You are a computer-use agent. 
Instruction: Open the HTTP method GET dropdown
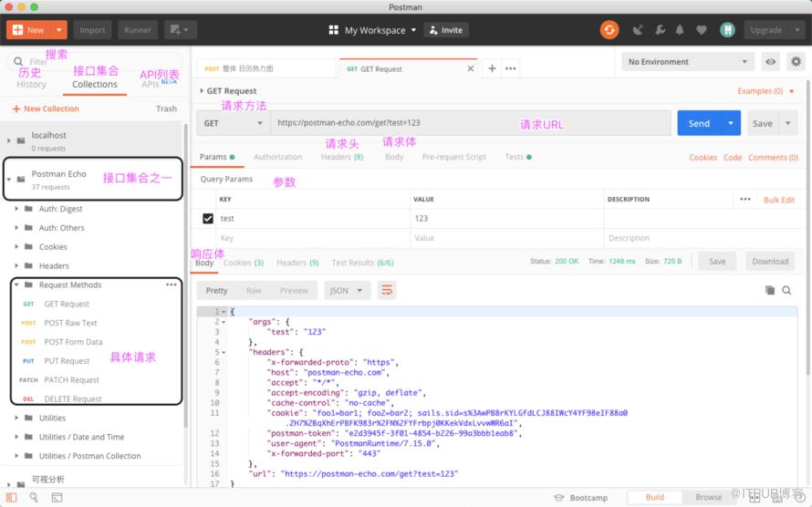pyautogui.click(x=234, y=123)
